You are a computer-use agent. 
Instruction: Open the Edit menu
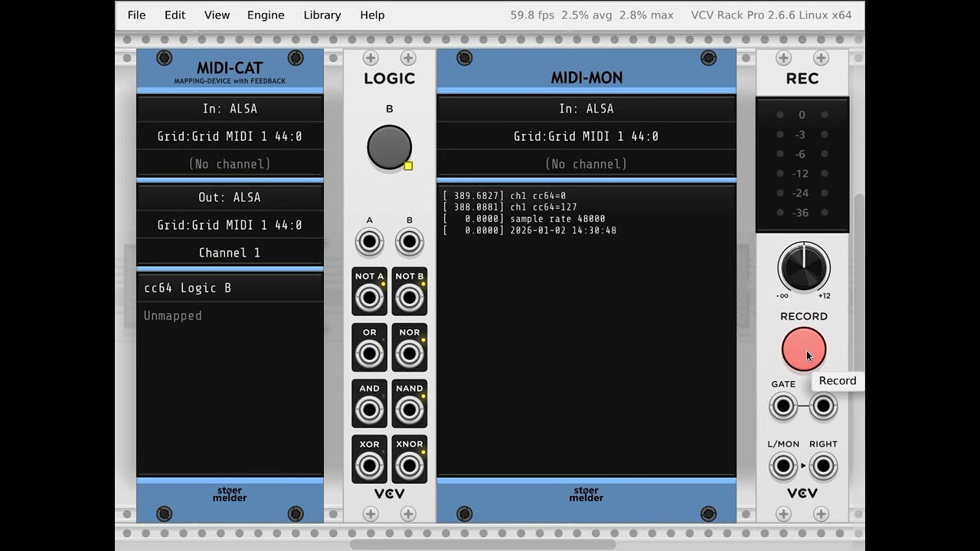175,15
